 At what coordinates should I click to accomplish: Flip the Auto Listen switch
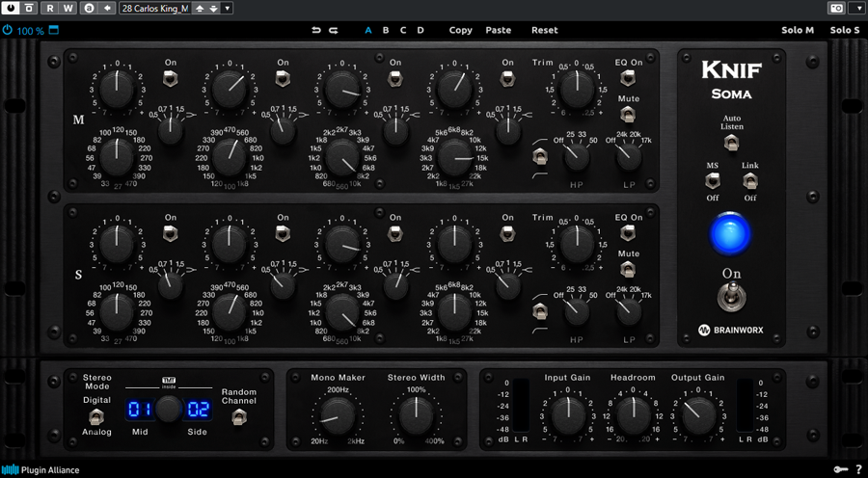[732, 144]
